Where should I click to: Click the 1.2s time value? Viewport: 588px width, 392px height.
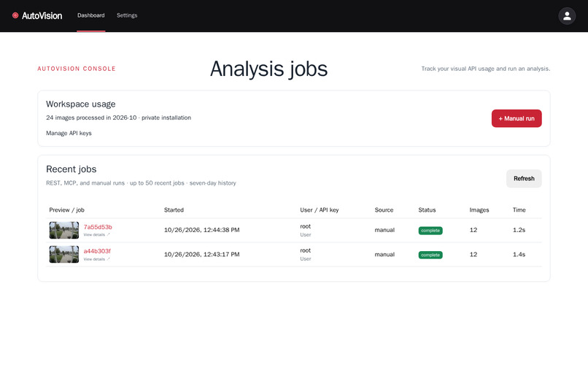tap(519, 230)
